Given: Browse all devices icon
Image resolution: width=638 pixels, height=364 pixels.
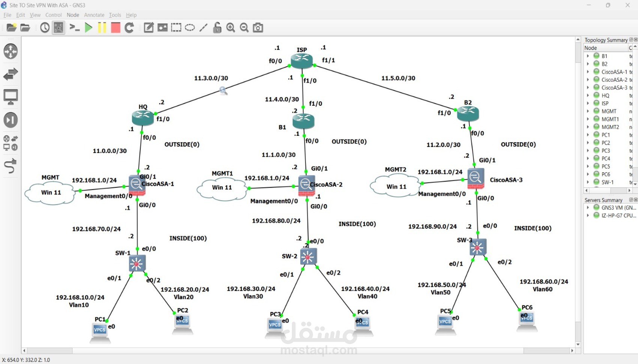Looking at the screenshot, I should tap(11, 143).
